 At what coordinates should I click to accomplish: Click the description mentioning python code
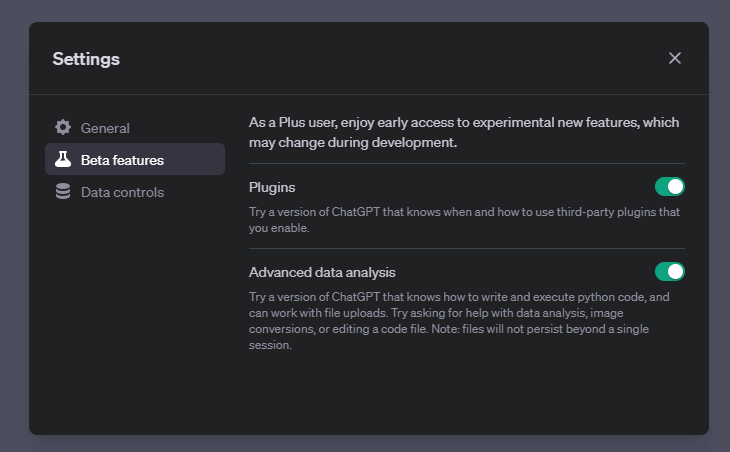pyautogui.click(x=460, y=298)
